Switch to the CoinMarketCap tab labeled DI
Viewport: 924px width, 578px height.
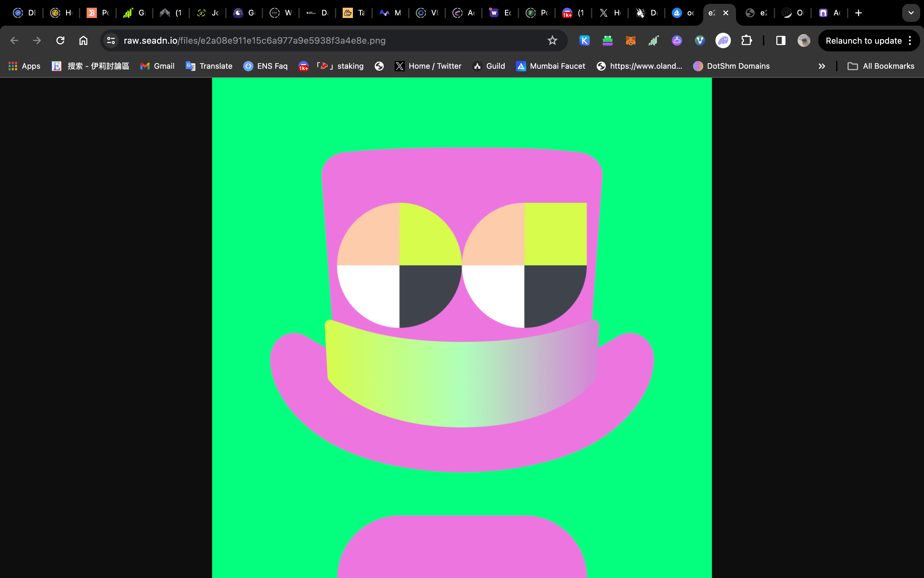tap(24, 13)
